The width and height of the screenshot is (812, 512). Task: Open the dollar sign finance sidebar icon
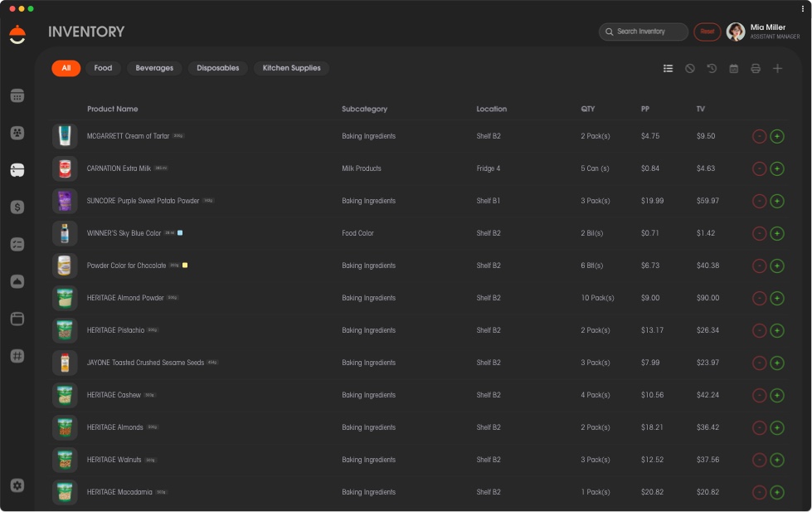pyautogui.click(x=17, y=207)
